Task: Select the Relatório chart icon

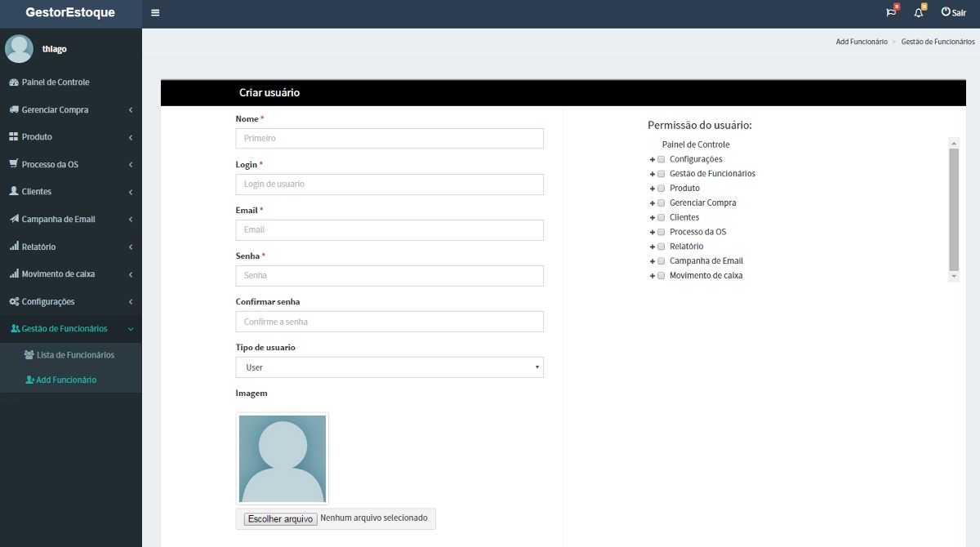Action: click(13, 246)
